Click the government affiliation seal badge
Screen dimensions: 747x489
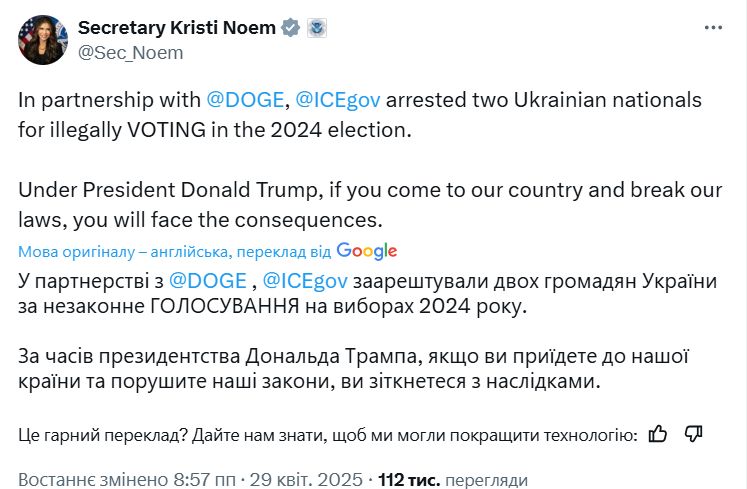pos(318,28)
